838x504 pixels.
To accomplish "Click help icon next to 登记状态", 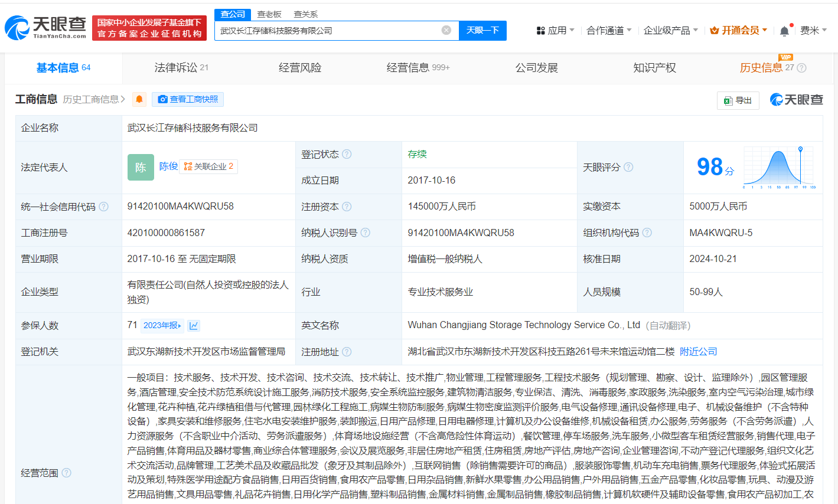I will click(x=347, y=154).
